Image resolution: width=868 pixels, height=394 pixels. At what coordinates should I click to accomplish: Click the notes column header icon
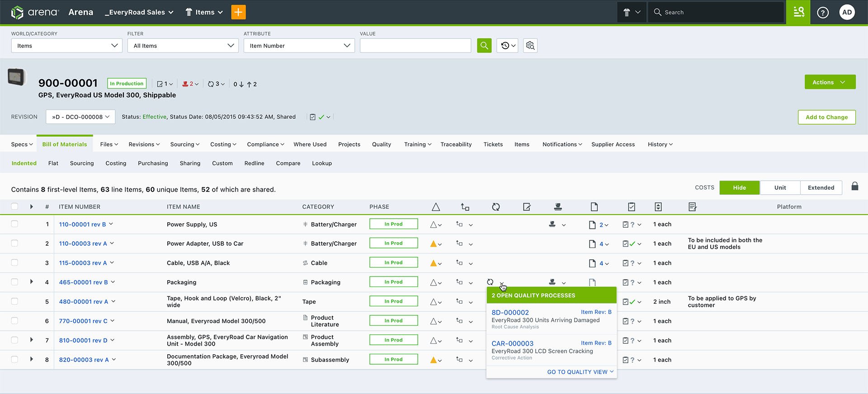tap(692, 207)
